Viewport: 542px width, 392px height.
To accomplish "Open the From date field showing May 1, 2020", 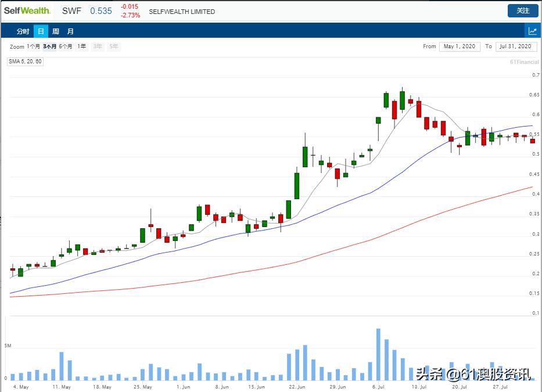I will (460, 46).
